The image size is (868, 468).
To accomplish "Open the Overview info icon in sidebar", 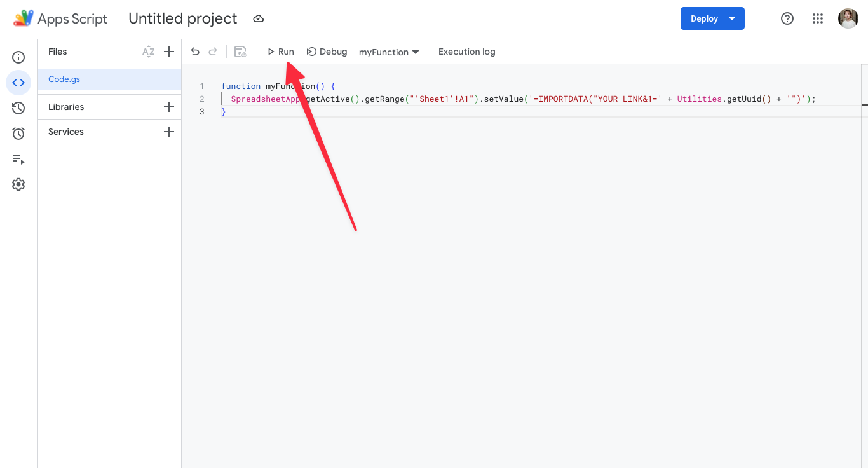I will pos(18,57).
